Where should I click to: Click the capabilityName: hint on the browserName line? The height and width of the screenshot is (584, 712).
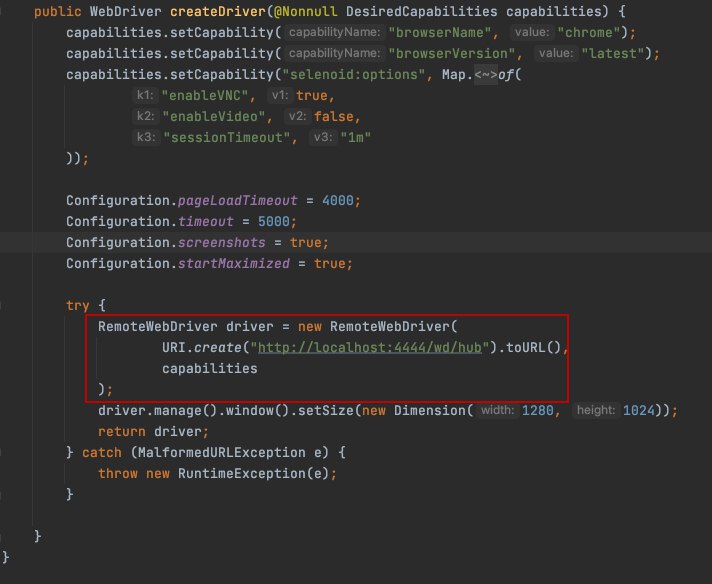335,32
